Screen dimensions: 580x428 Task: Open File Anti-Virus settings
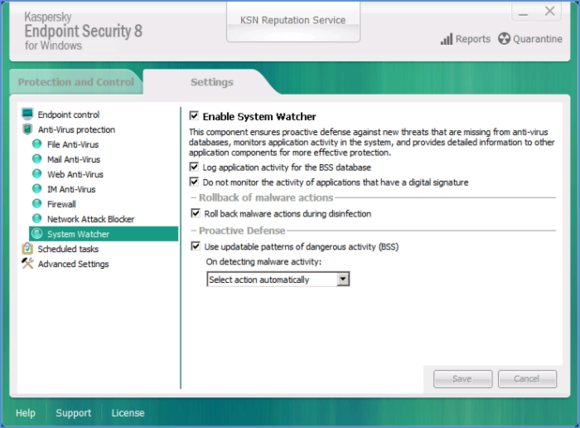(73, 145)
